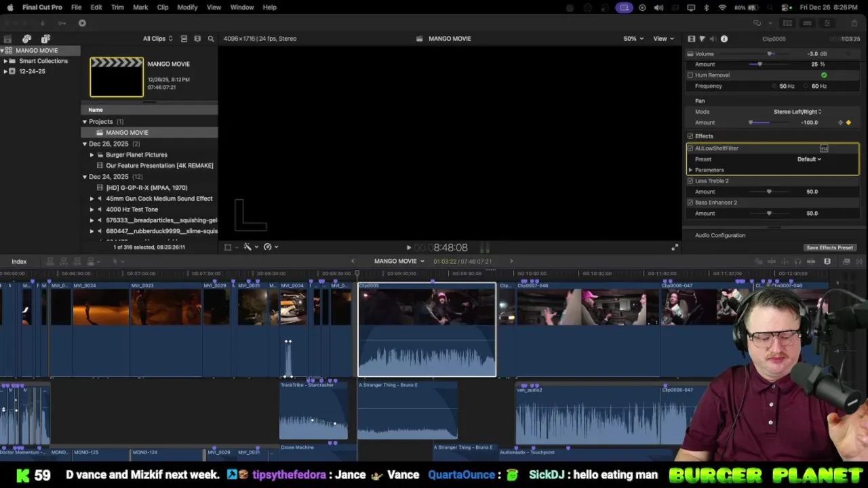Open the viewer View options dropdown
The width and height of the screenshot is (868, 488).
(x=663, y=39)
